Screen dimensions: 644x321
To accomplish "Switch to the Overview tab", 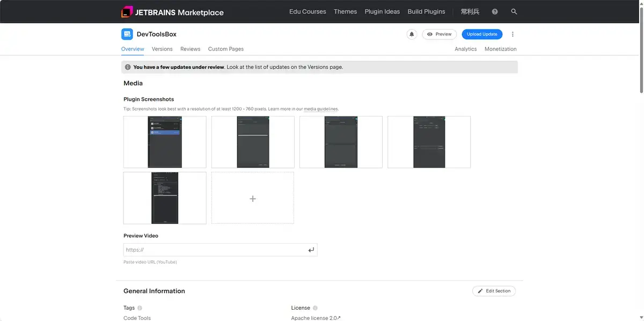I will (x=133, y=49).
